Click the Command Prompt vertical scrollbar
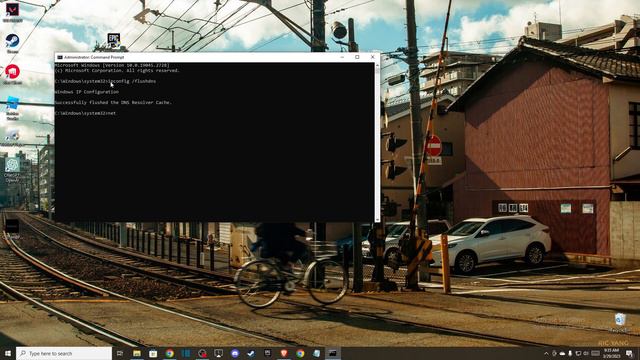Screen dimensions: 640x360 [x=377, y=142]
